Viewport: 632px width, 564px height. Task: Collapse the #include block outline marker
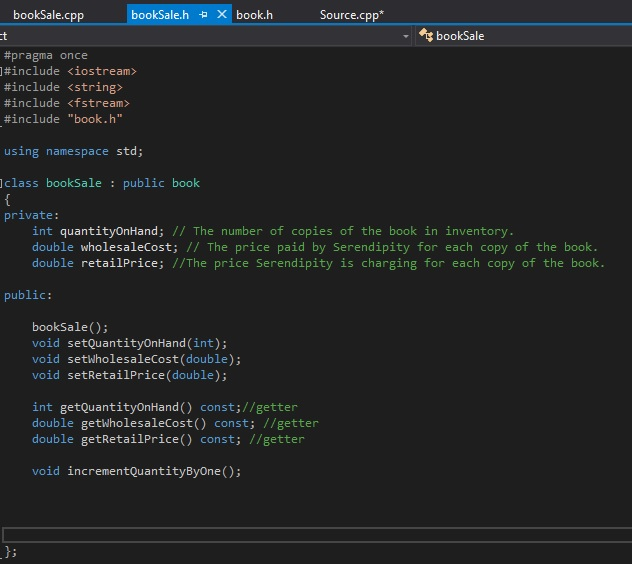(x=2, y=72)
